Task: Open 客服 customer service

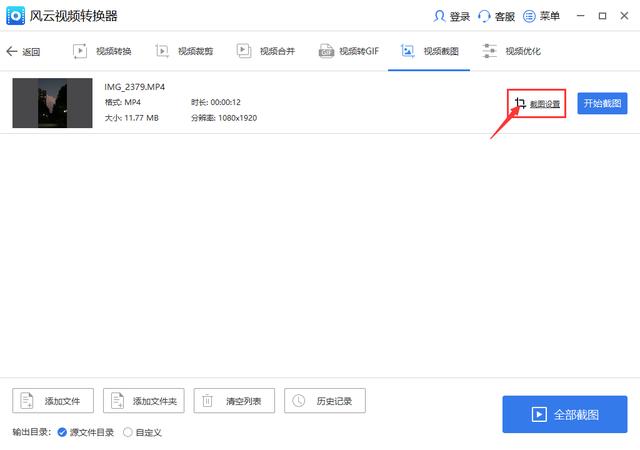Action: 496,16
